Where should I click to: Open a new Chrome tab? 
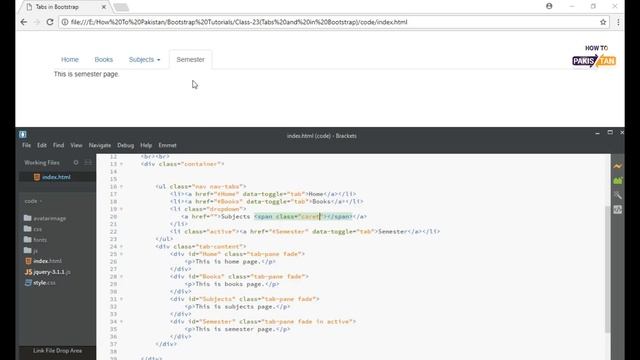click(x=121, y=7)
